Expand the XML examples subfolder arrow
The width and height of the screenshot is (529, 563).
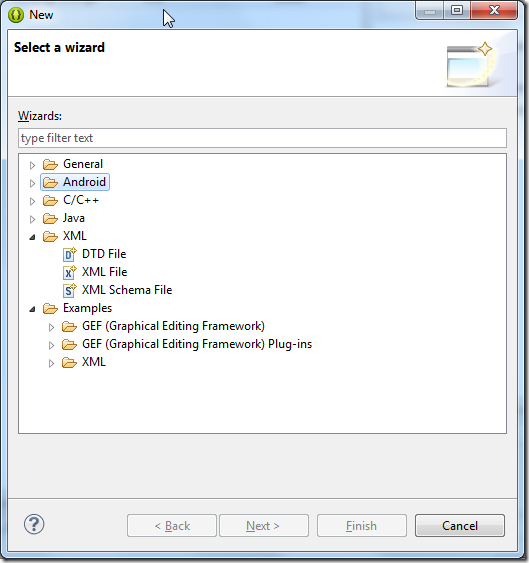click(x=51, y=363)
